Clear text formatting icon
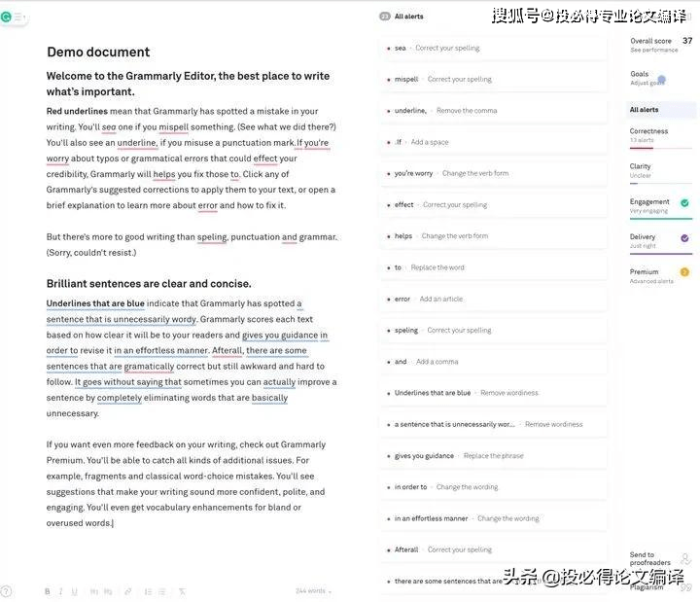Image resolution: width=700 pixels, height=602 pixels. (182, 591)
